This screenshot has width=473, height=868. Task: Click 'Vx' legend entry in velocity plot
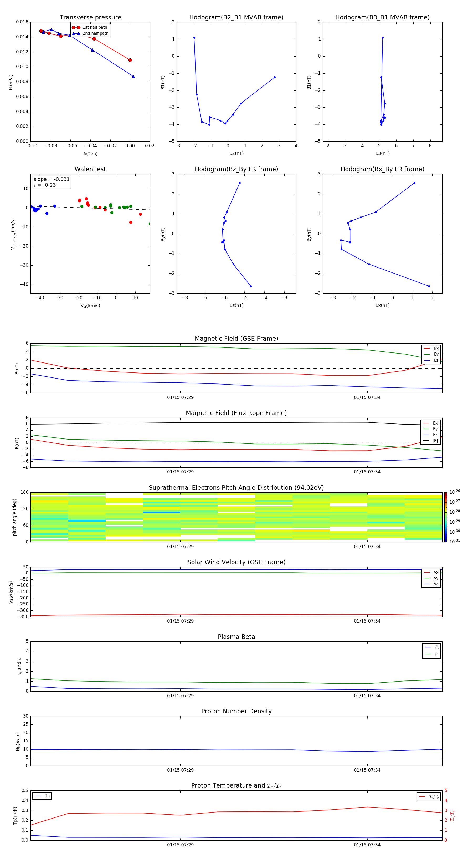(x=431, y=572)
